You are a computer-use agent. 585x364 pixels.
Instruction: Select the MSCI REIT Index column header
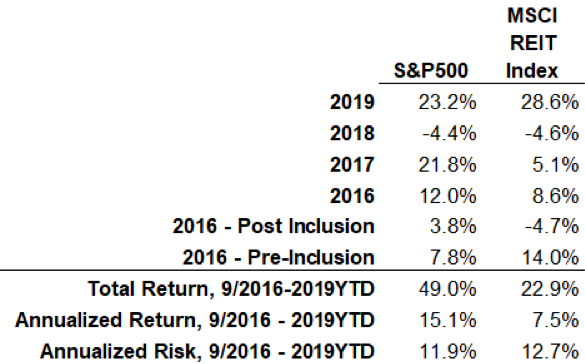pos(532,43)
